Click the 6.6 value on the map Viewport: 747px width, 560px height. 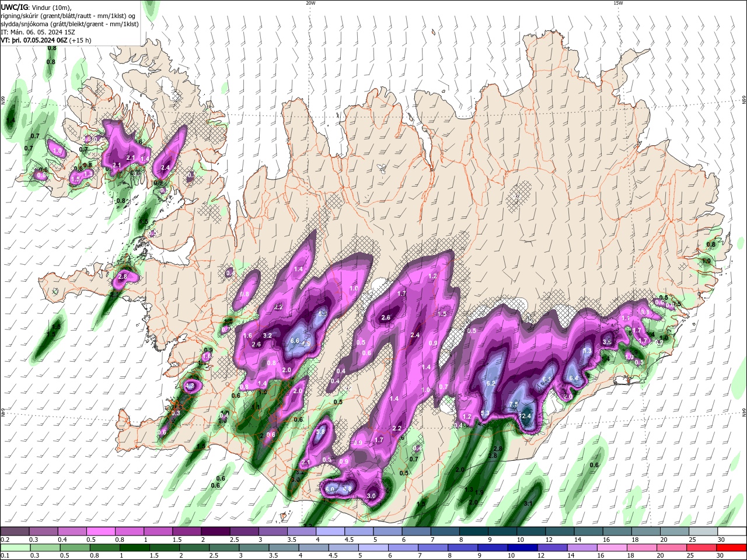[x=295, y=341]
